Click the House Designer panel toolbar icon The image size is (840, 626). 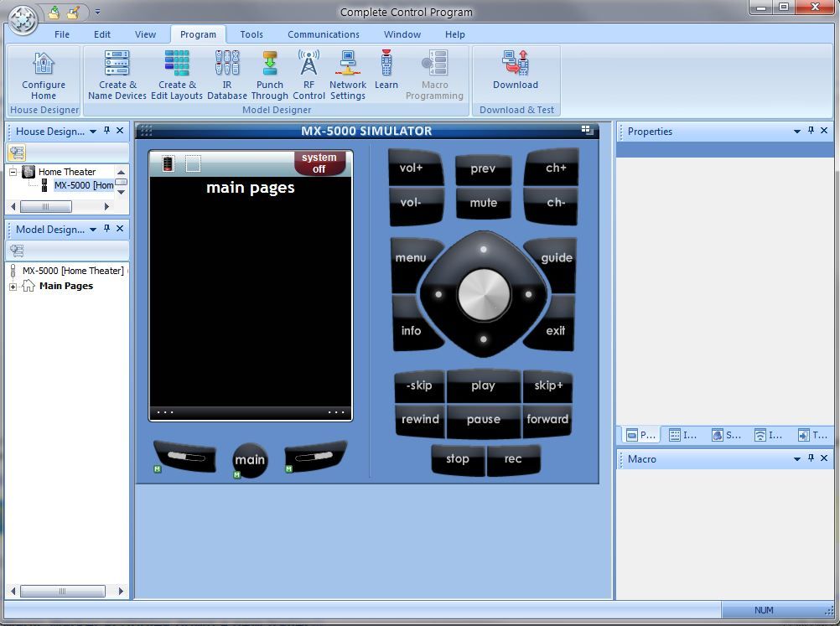click(x=17, y=153)
